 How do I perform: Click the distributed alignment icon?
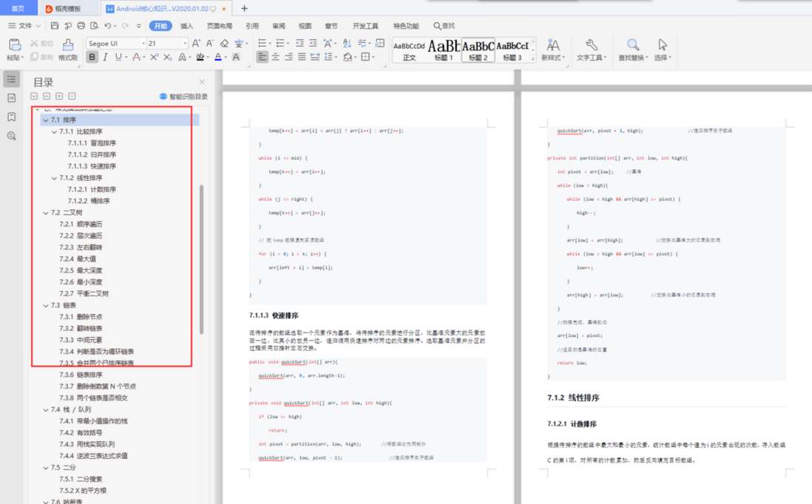(314, 57)
